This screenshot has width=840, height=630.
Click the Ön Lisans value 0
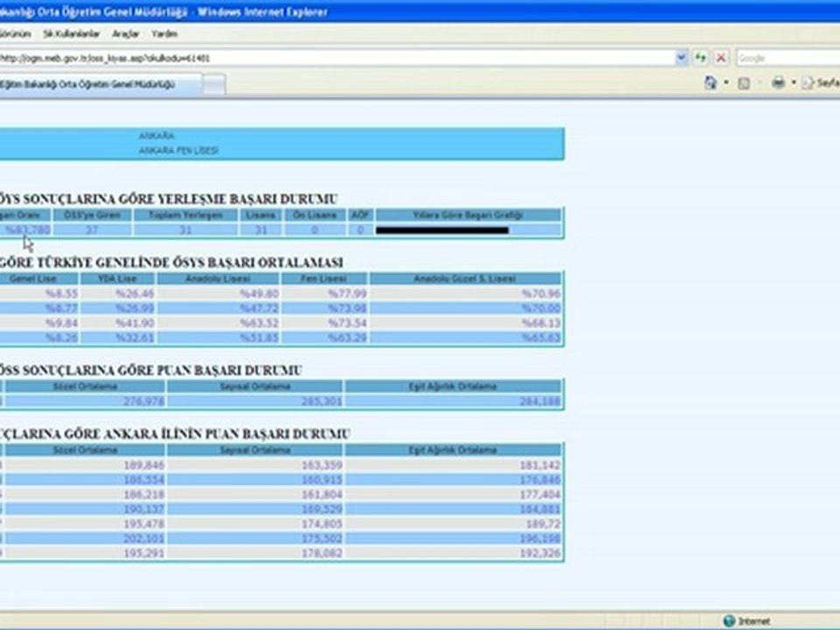(314, 230)
